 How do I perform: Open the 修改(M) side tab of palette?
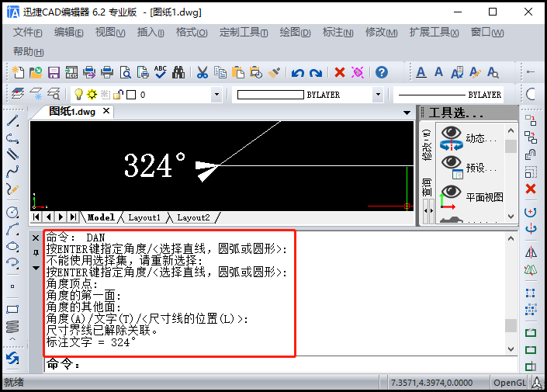[427, 145]
